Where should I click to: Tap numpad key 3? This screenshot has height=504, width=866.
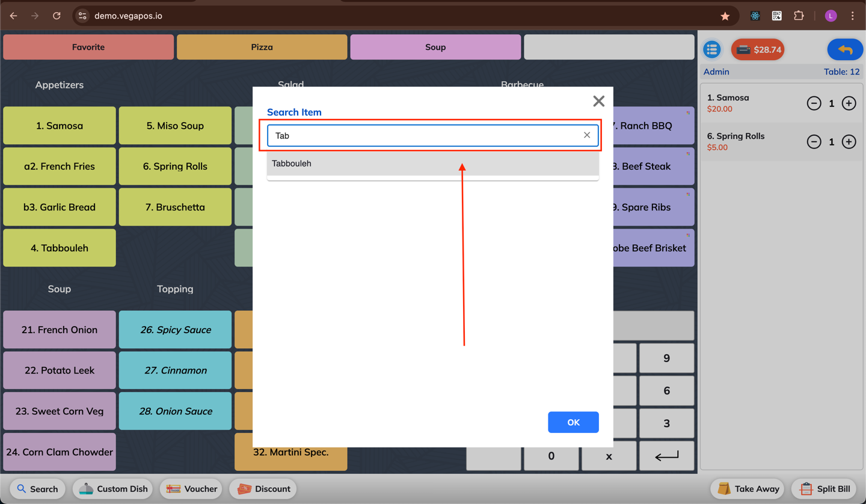[666, 423]
